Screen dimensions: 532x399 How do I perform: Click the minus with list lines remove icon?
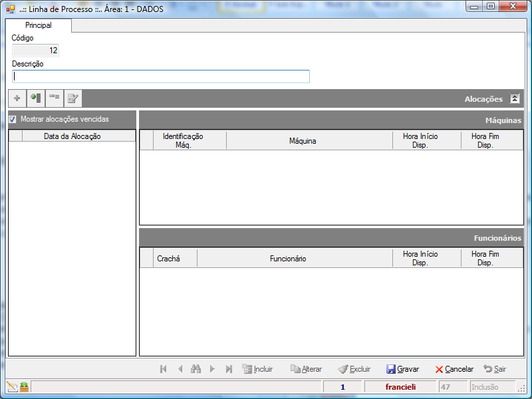coord(55,98)
